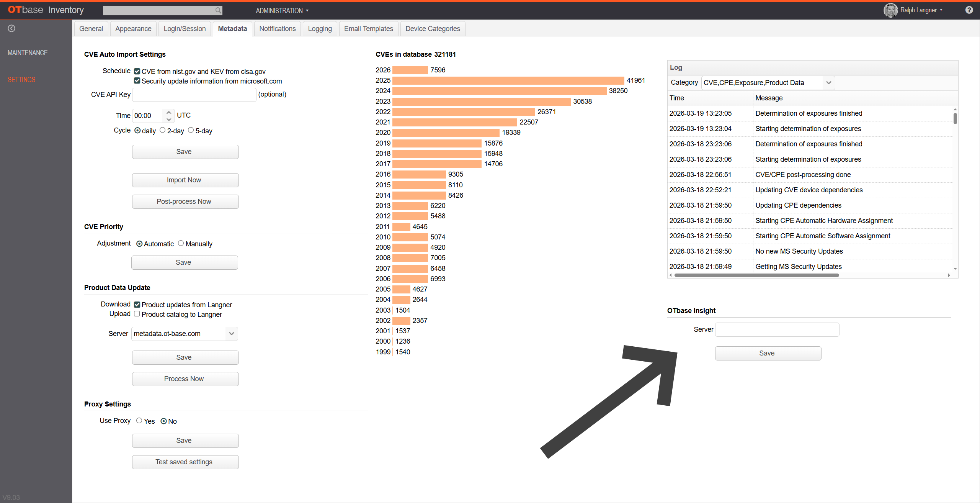This screenshot has height=503, width=980.
Task: Open the MAINTENANCE sidebar item
Action: point(28,53)
